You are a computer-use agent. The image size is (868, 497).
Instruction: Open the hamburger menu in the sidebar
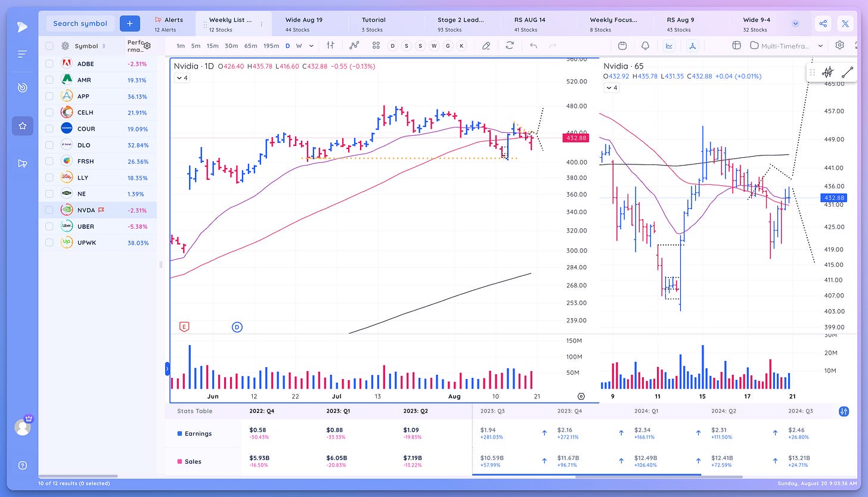point(22,54)
